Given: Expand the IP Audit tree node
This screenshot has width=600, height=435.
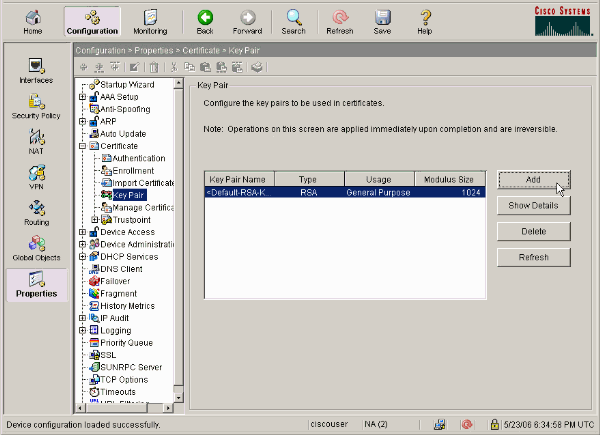Looking at the screenshot, I should click(82, 318).
